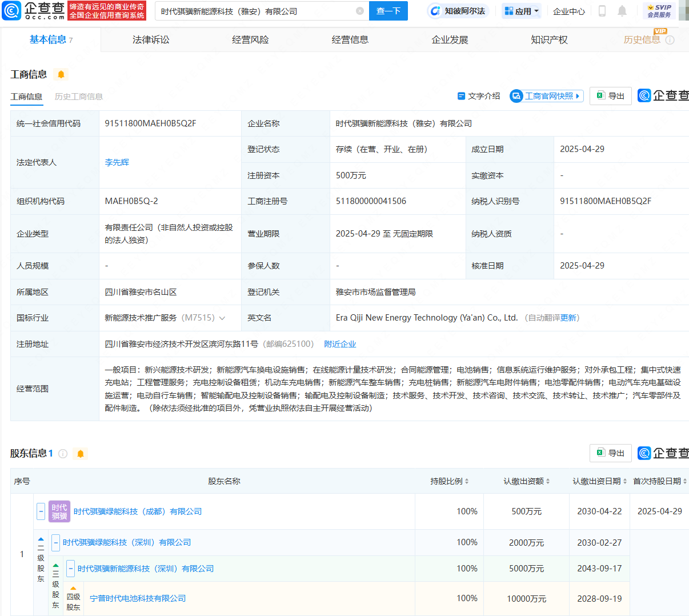Collapse the 四级股东 arrow
The width and height of the screenshot is (689, 616).
pos(73,589)
